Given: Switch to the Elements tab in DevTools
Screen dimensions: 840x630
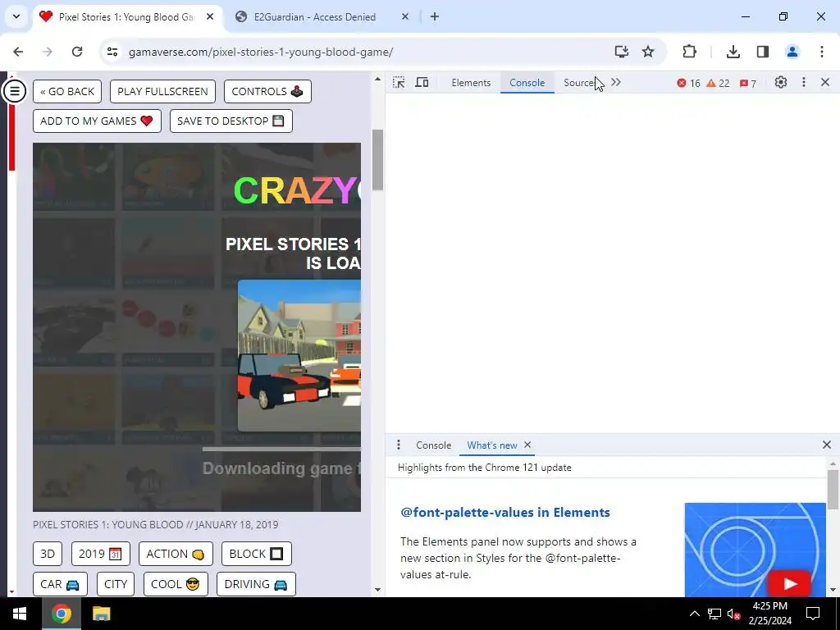Looking at the screenshot, I should pyautogui.click(x=471, y=83).
